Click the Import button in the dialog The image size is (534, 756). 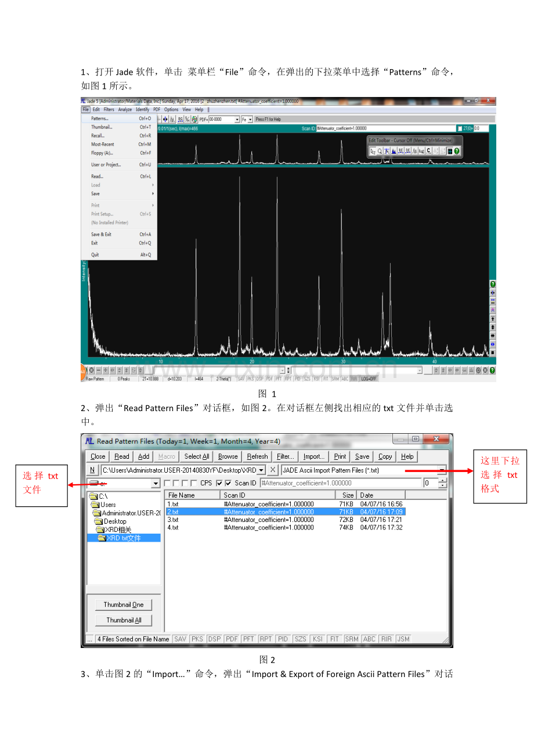tap(313, 456)
